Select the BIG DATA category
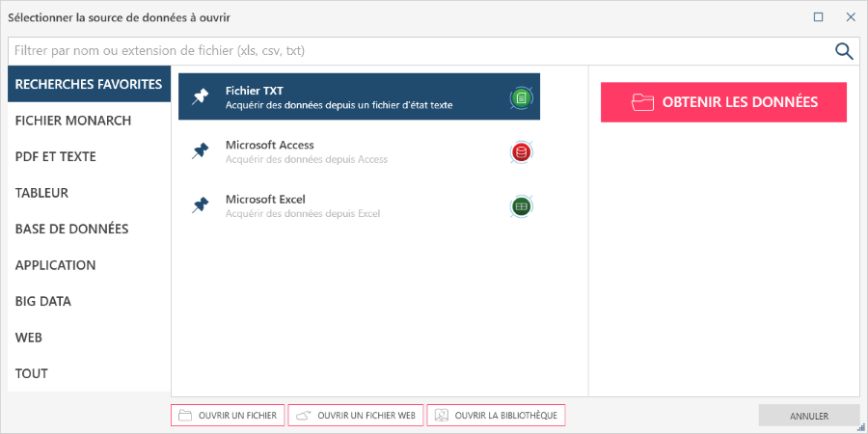This screenshot has height=434, width=868. tap(43, 301)
